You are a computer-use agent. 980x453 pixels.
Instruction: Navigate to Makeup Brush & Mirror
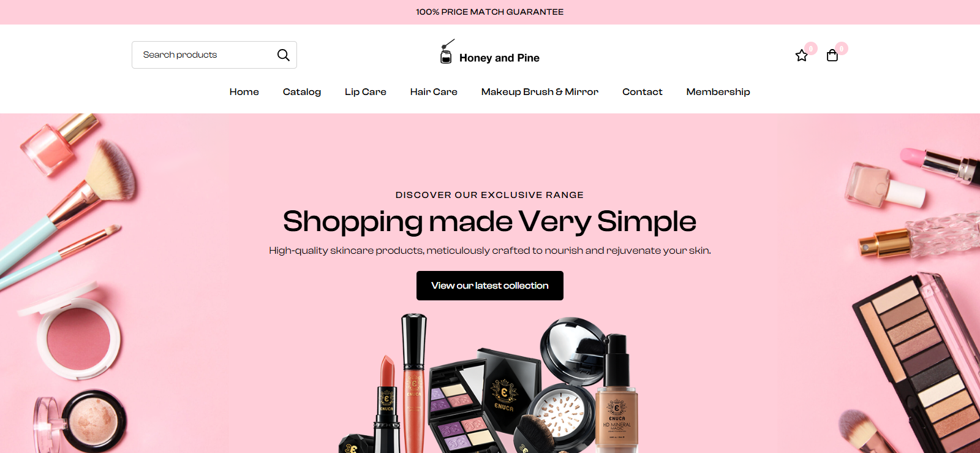[540, 92]
